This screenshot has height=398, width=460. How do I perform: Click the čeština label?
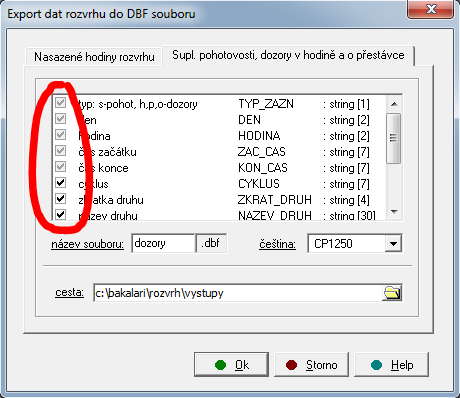[277, 244]
